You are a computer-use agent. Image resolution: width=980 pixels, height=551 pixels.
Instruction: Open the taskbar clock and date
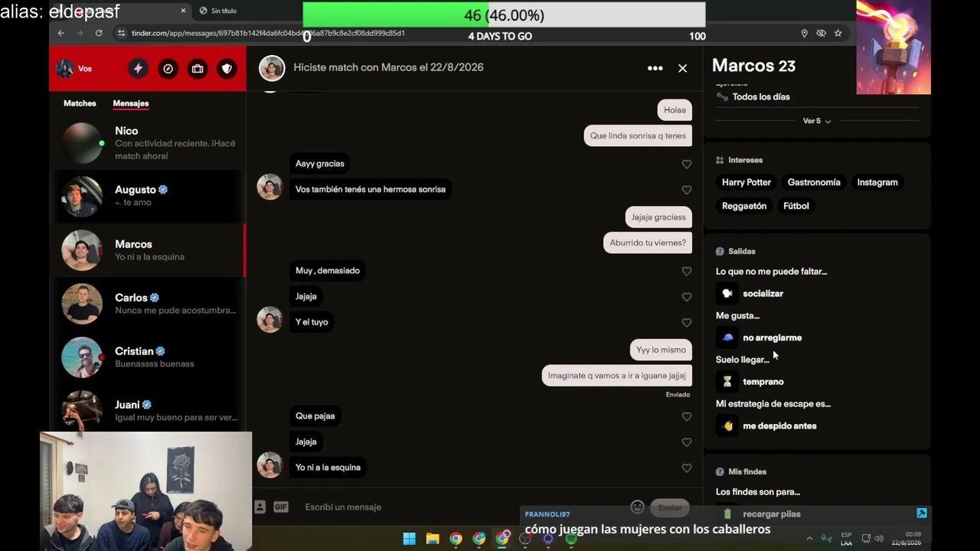tap(906, 539)
